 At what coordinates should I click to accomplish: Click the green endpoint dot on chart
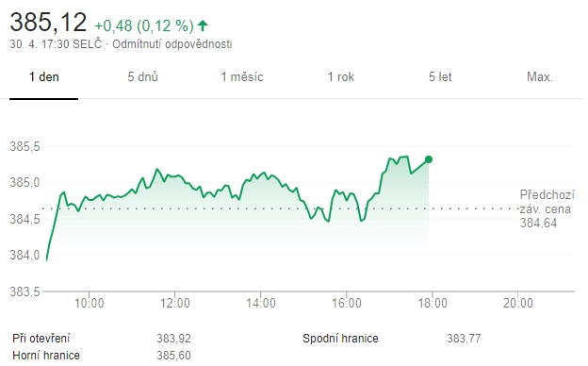coord(429,159)
